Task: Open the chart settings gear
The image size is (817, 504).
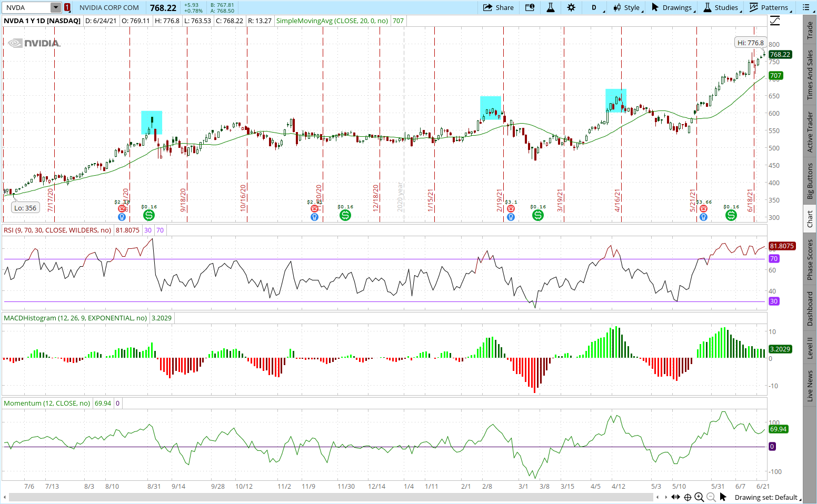Action: [571, 7]
